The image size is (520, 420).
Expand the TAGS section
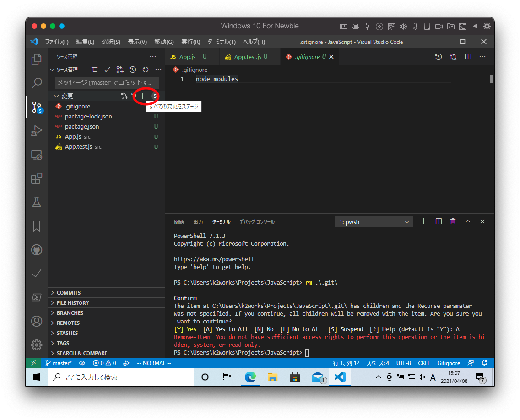(x=106, y=343)
